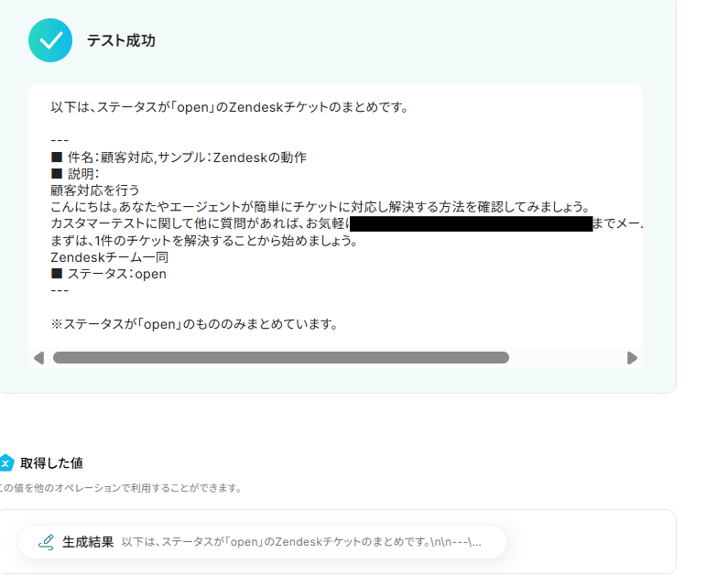Click the 取得した値 heading
The image size is (728, 575).
point(51,463)
